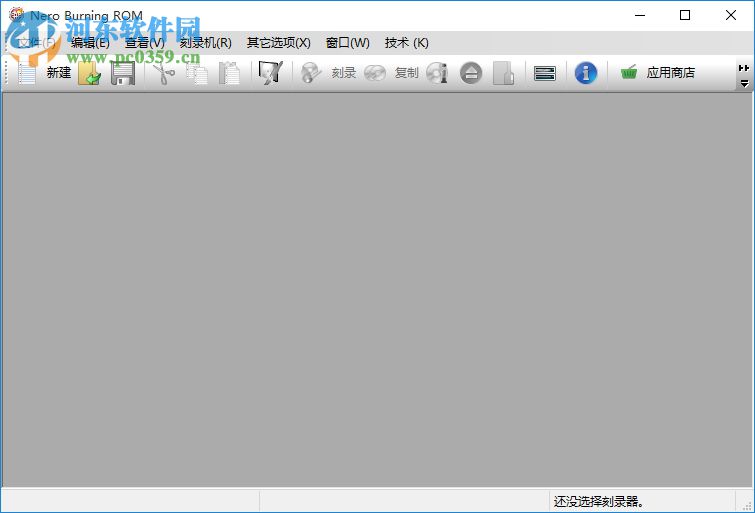Open the 技术 (K) menu

pos(406,43)
